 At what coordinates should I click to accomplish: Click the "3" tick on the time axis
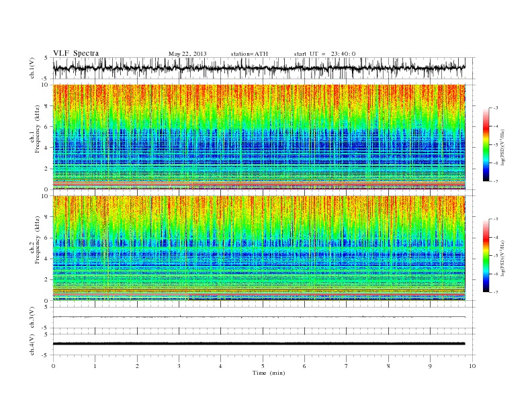[x=179, y=366]
